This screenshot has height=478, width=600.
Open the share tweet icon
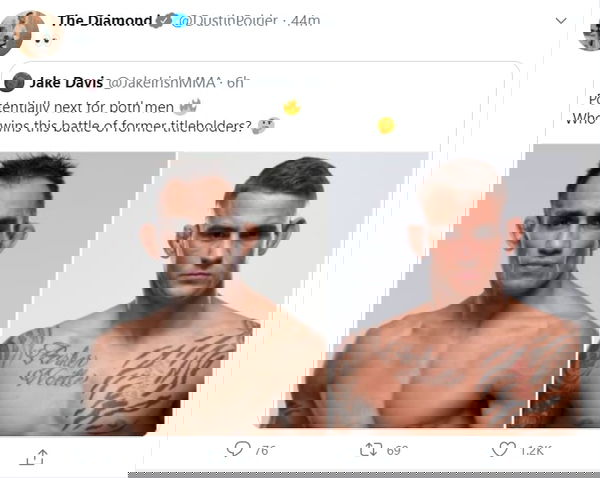click(34, 457)
